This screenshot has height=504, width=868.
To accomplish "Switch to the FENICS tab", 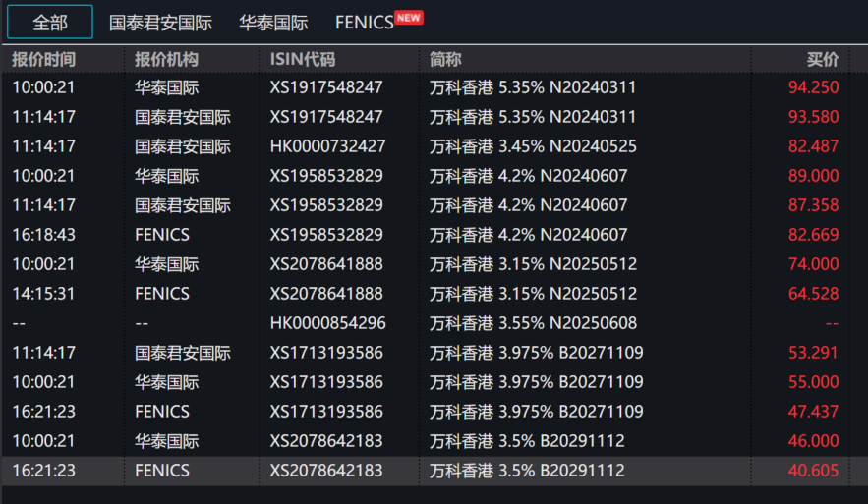I will pyautogui.click(x=364, y=22).
